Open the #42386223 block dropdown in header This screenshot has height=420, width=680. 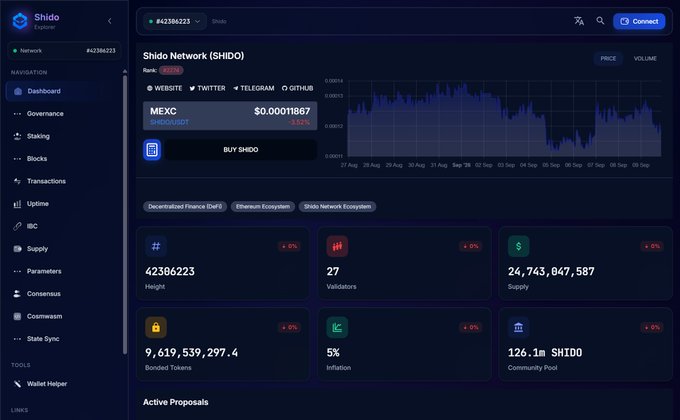click(x=174, y=21)
